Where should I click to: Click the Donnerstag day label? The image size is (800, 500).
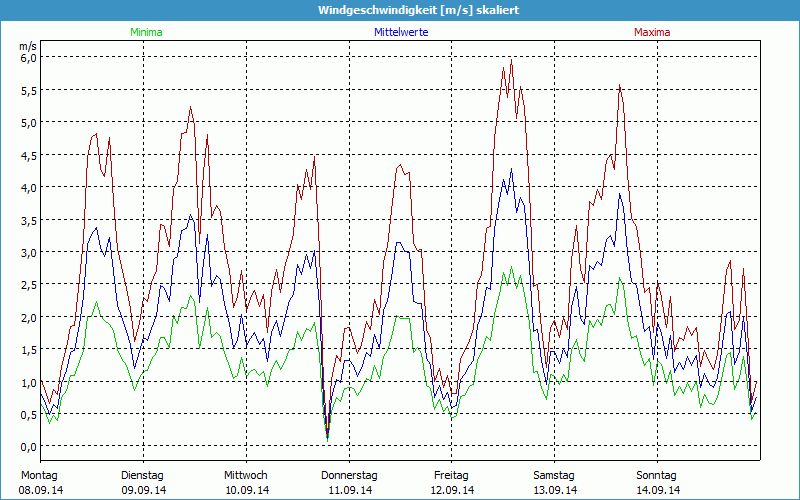349,476
